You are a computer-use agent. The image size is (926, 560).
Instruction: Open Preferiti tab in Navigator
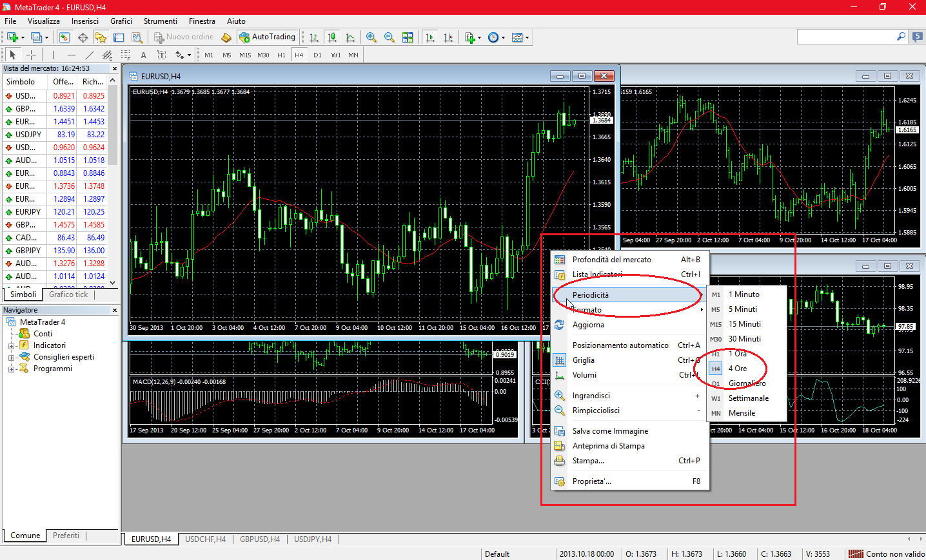click(66, 536)
